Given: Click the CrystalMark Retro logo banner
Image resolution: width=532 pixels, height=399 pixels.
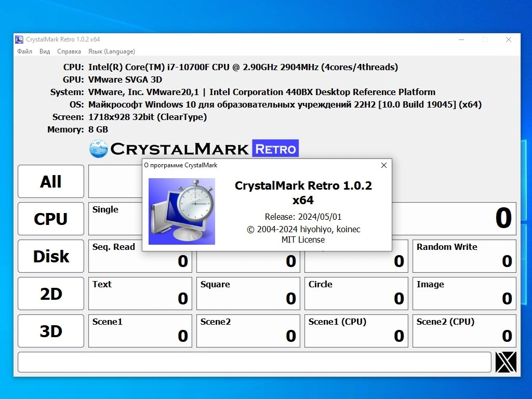Looking at the screenshot, I should [194, 149].
